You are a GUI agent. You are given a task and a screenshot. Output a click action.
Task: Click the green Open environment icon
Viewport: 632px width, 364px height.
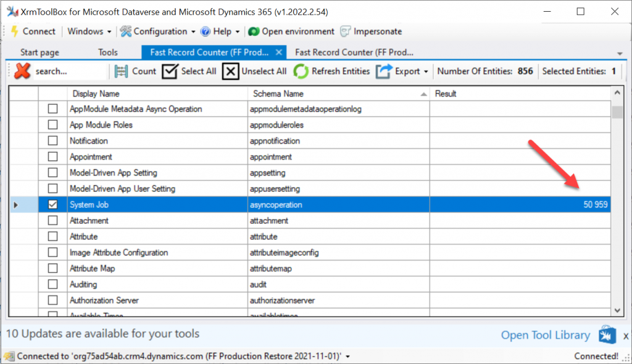point(254,31)
